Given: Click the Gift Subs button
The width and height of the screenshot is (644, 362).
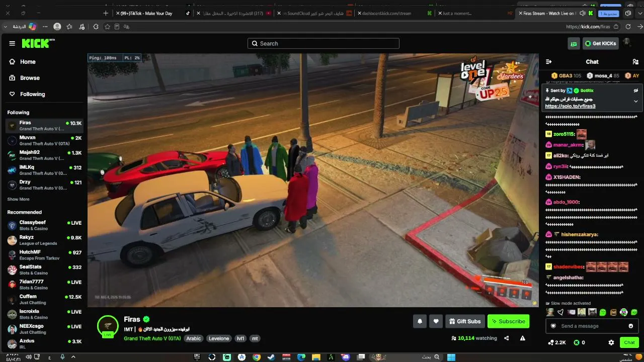Looking at the screenshot, I should [465, 321].
